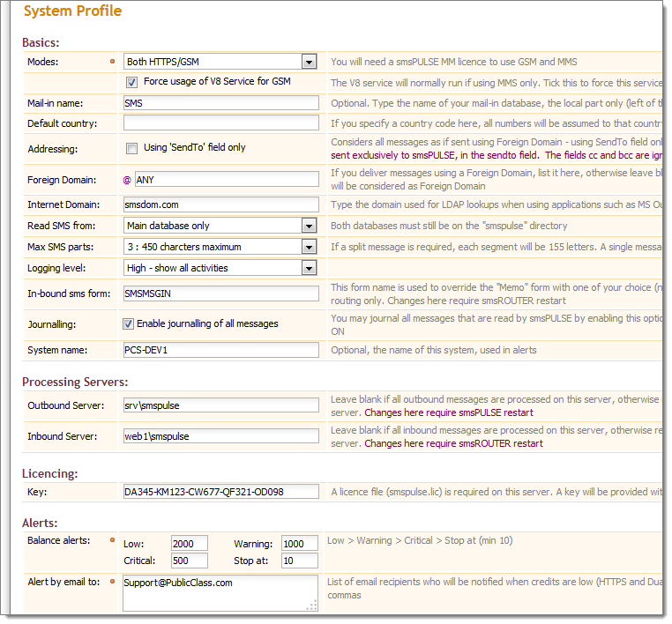Click the System name field PCS-DEV1
Image resolution: width=672 pixels, height=624 pixels.
coord(221,350)
